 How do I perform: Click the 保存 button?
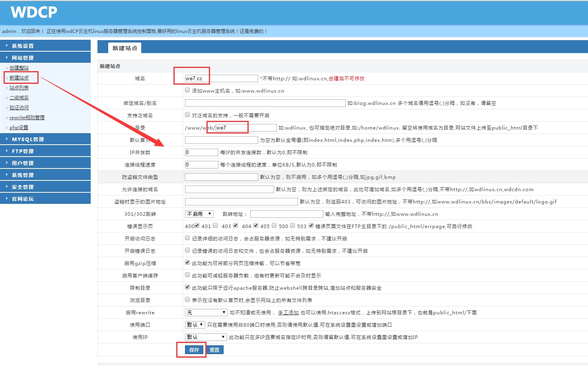point(194,350)
